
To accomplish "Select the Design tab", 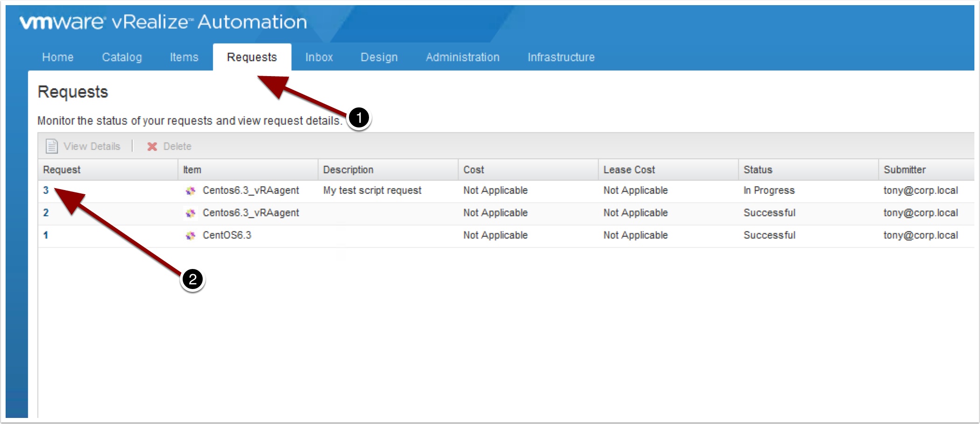I will [x=379, y=57].
